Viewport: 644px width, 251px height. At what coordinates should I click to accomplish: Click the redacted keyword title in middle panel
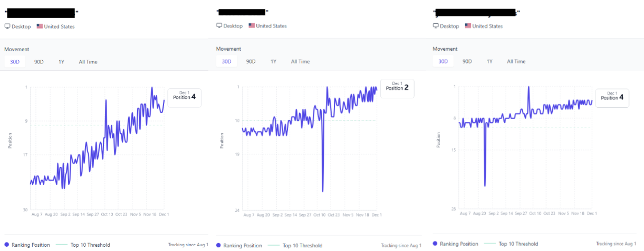click(x=242, y=12)
